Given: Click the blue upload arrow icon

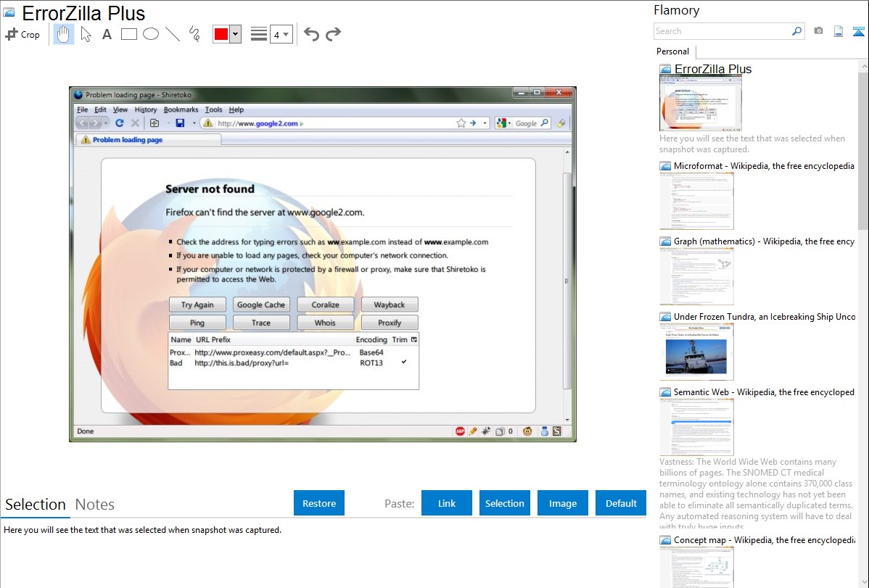Looking at the screenshot, I should click(x=858, y=31).
